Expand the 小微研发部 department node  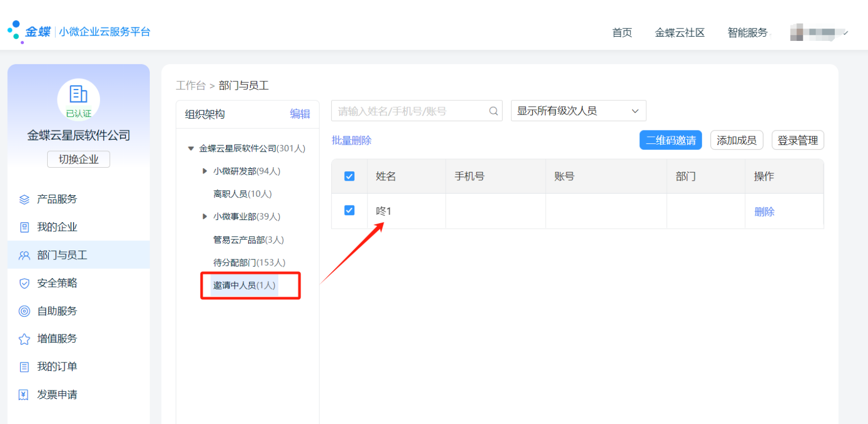[205, 171]
